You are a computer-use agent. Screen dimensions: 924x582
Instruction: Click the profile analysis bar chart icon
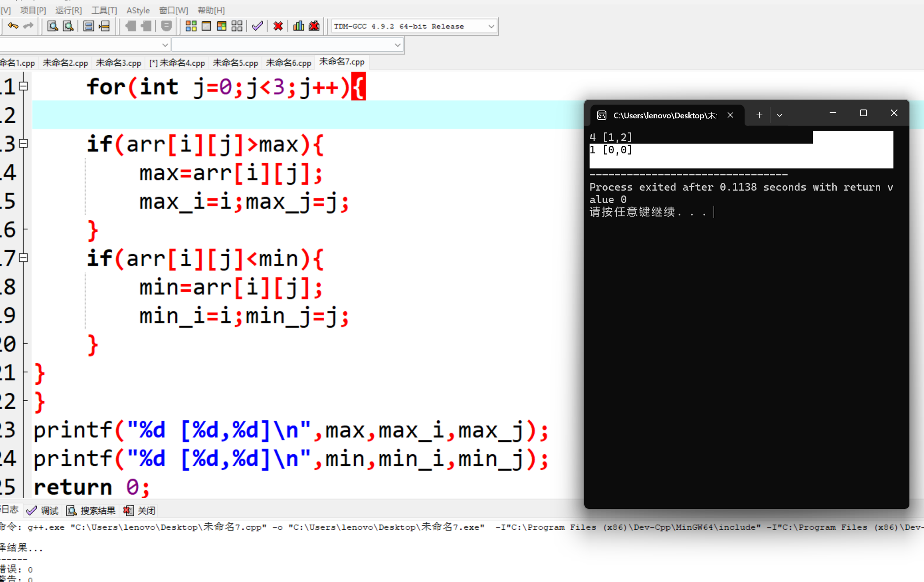[299, 26]
